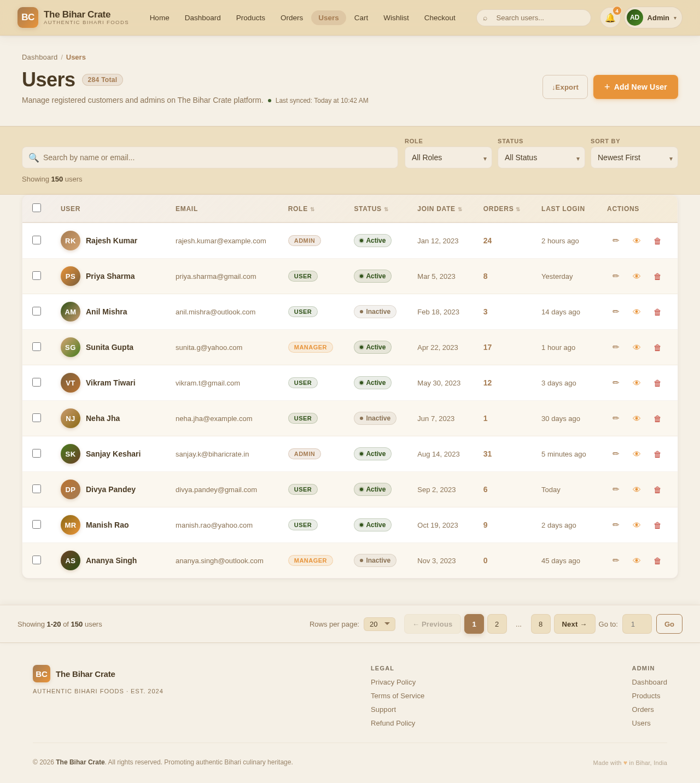Image resolution: width=700 pixels, height=783 pixels.
Task: Delete Sunita Gupta using trash icon
Action: [657, 347]
